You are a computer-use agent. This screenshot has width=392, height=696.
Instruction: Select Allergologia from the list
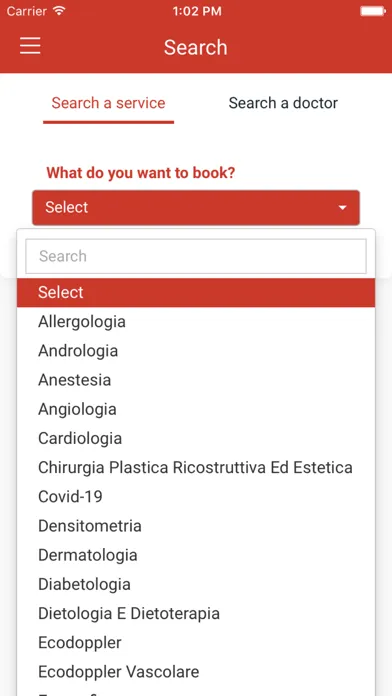click(x=196, y=321)
